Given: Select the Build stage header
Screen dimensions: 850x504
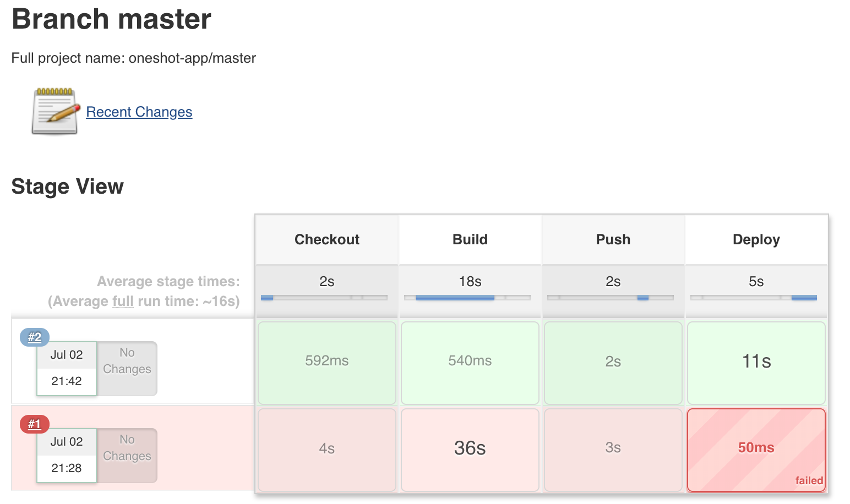Looking at the screenshot, I should (470, 239).
